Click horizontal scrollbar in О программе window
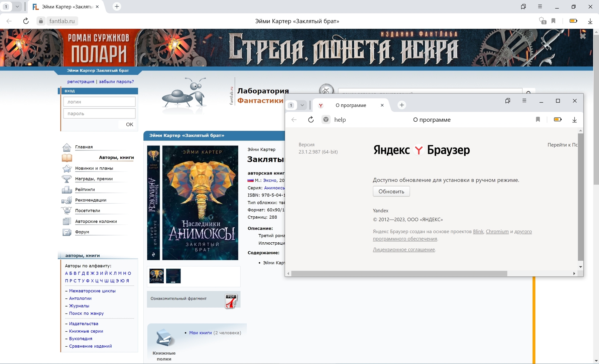 pyautogui.click(x=399, y=273)
